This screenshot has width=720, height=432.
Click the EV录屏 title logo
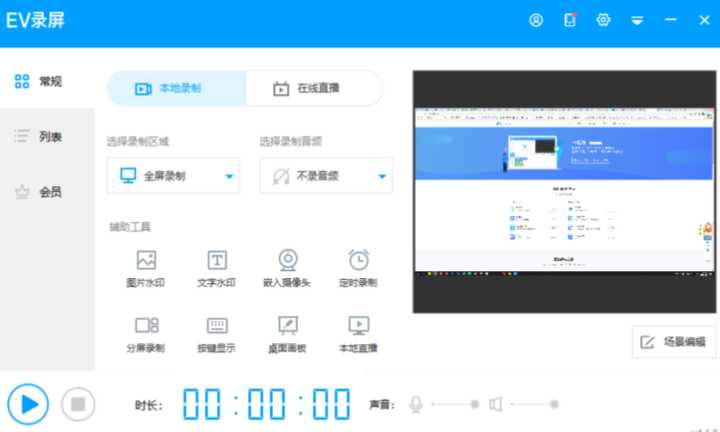pyautogui.click(x=35, y=20)
